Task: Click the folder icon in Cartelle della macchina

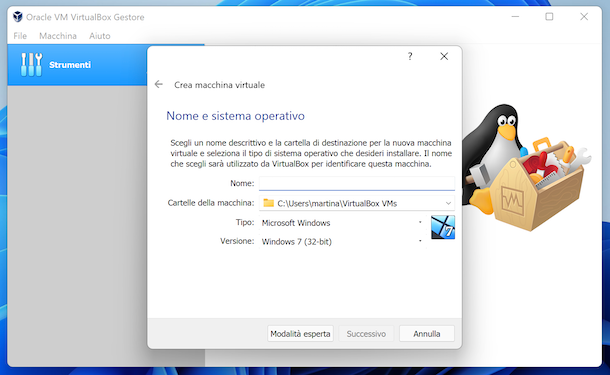Action: pos(268,203)
